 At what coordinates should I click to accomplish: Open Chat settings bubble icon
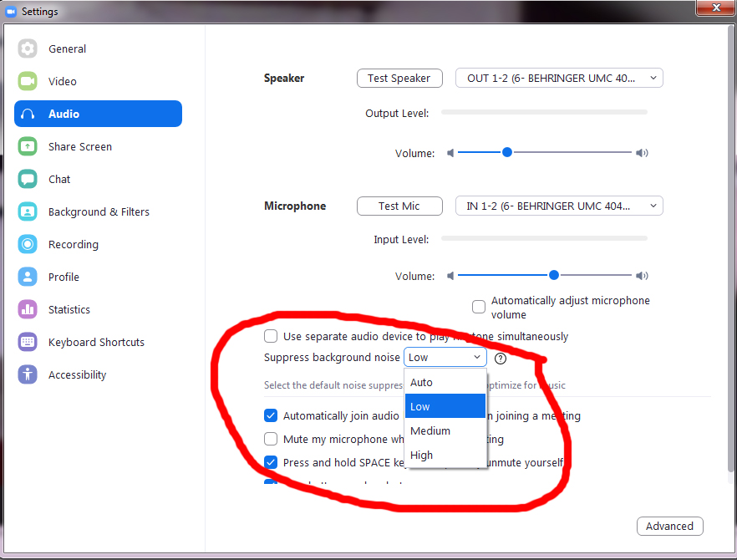coord(28,179)
